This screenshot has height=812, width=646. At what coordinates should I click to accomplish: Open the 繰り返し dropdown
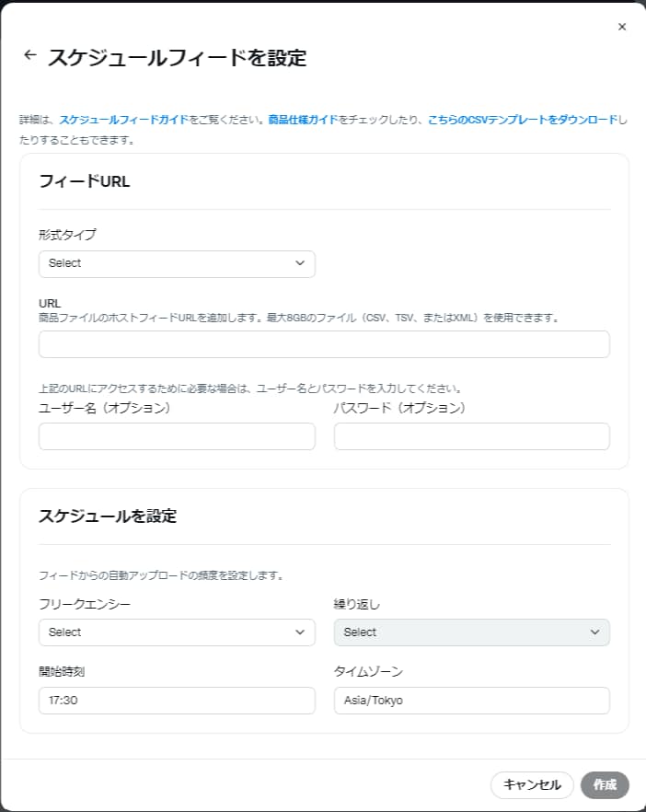(x=471, y=632)
